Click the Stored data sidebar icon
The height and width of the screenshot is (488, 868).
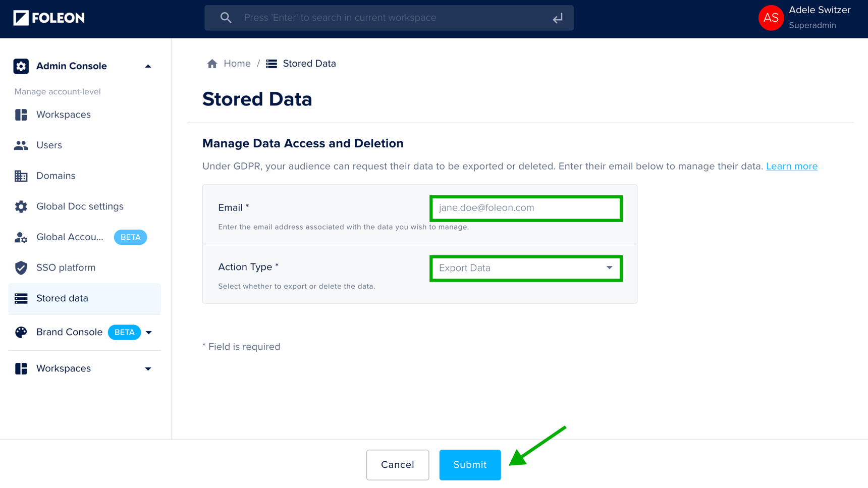click(x=21, y=298)
